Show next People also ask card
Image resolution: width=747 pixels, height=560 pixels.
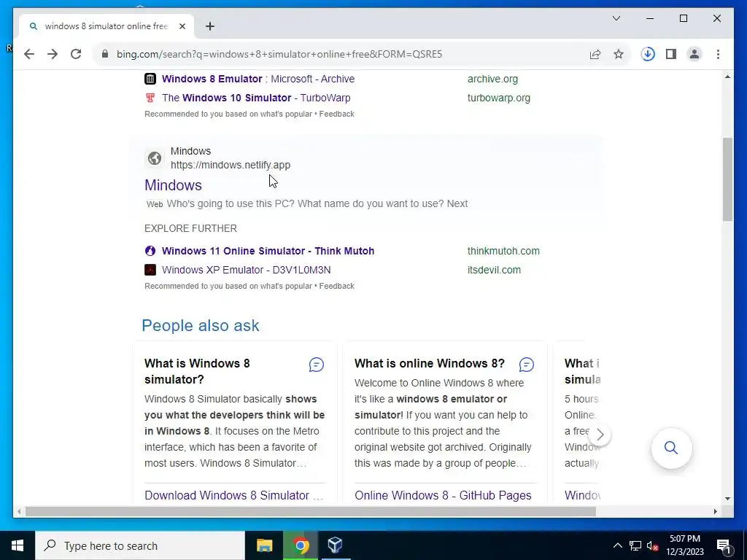click(x=600, y=435)
